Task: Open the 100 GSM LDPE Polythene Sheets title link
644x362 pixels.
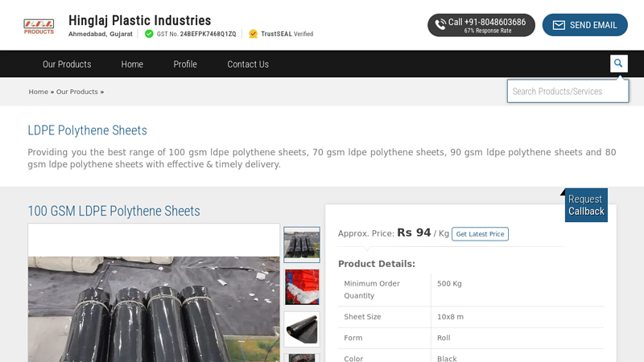Action: [x=114, y=211]
